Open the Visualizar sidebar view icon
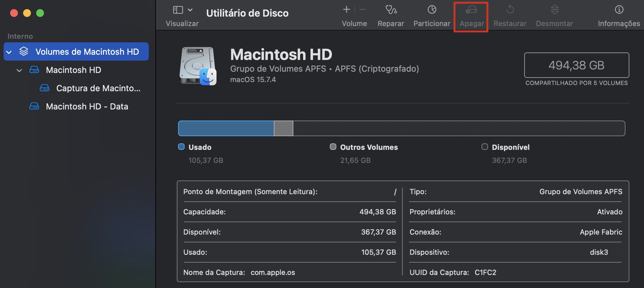 click(178, 10)
